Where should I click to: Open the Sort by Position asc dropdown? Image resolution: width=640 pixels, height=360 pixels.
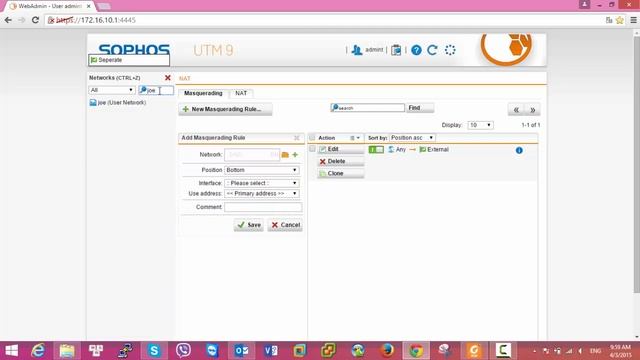[412, 138]
